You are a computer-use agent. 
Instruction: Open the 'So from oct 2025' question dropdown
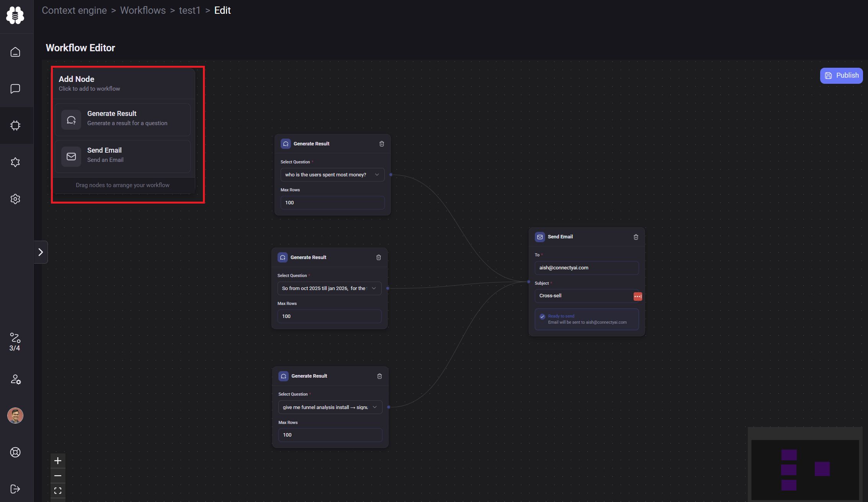tap(329, 288)
